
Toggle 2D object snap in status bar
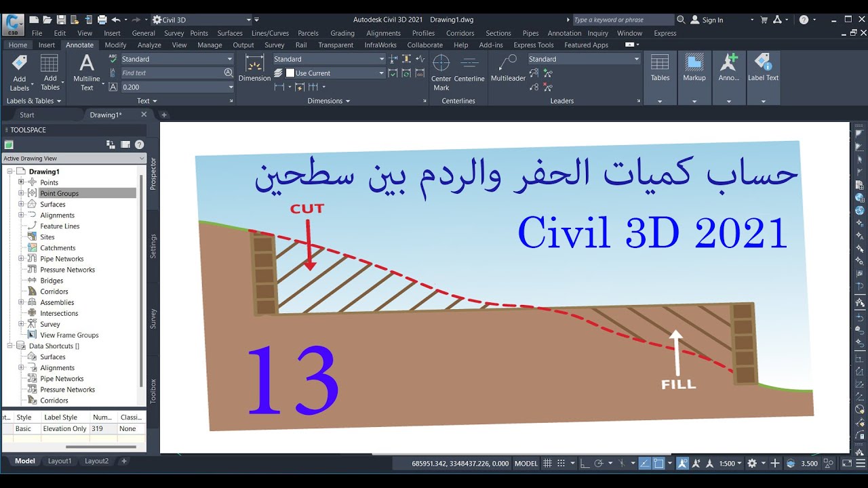pos(658,464)
